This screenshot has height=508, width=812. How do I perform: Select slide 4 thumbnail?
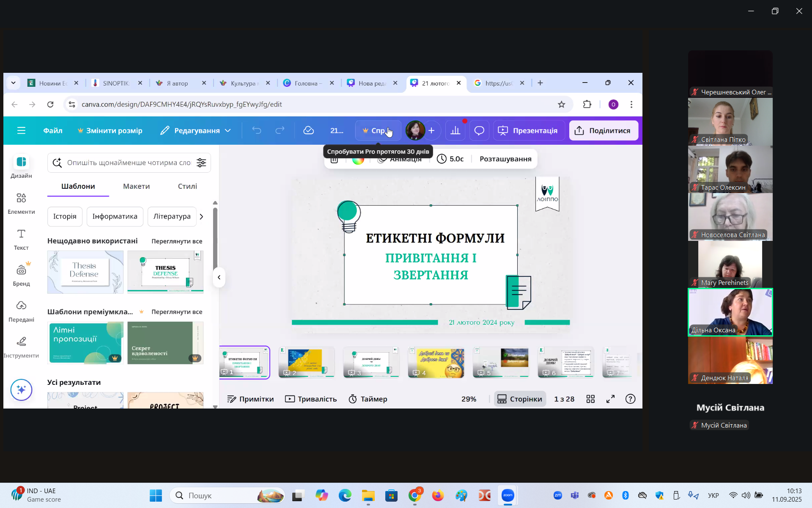pyautogui.click(x=436, y=362)
